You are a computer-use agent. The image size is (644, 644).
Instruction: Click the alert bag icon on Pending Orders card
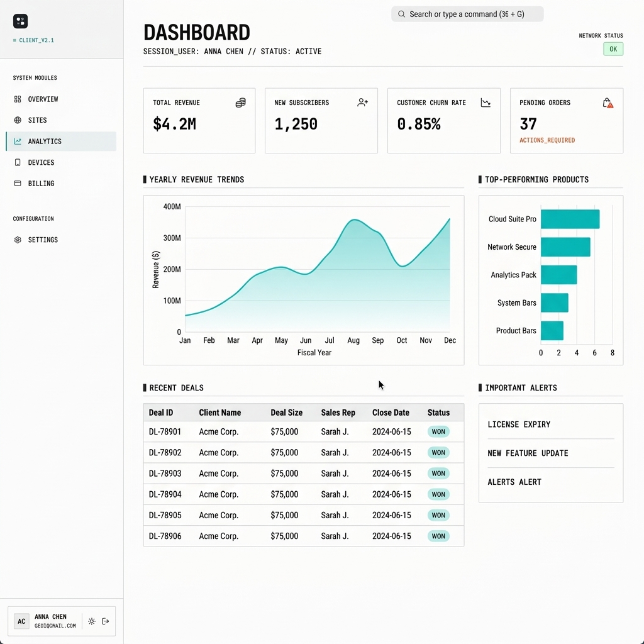pos(608,102)
